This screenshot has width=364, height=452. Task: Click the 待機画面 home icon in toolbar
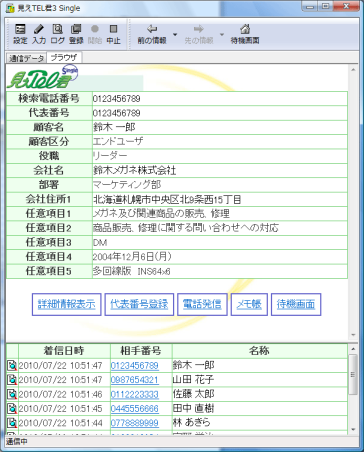[245, 34]
